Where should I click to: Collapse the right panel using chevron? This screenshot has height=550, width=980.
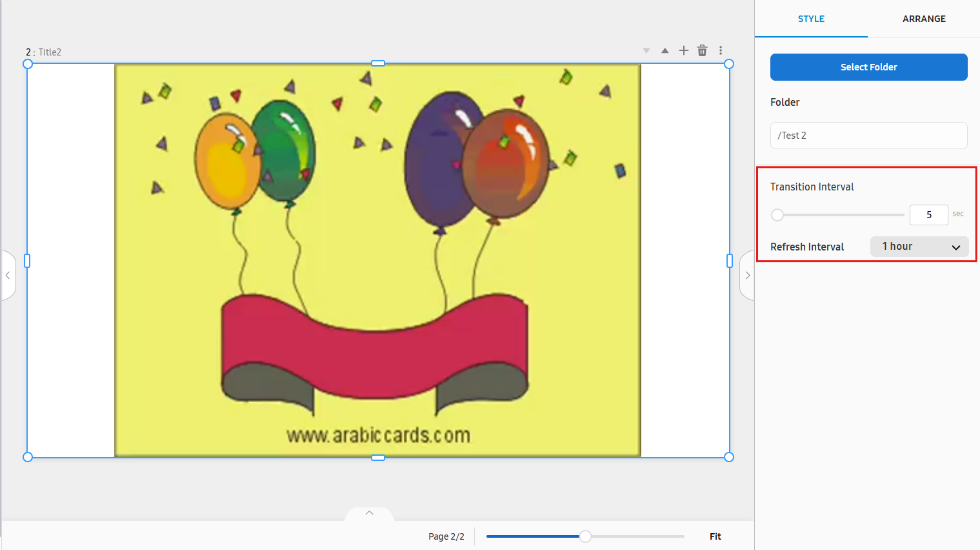click(747, 275)
